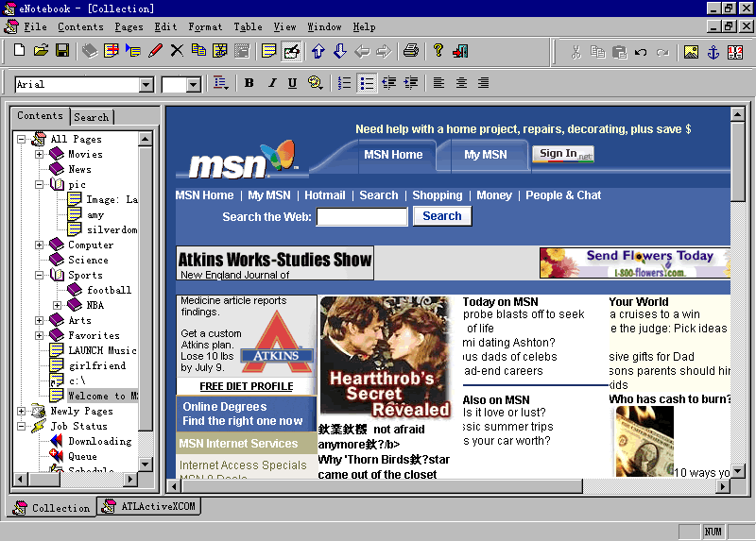756x541 pixels.
Task: Expand the Newly Pages node
Action: (x=21, y=411)
